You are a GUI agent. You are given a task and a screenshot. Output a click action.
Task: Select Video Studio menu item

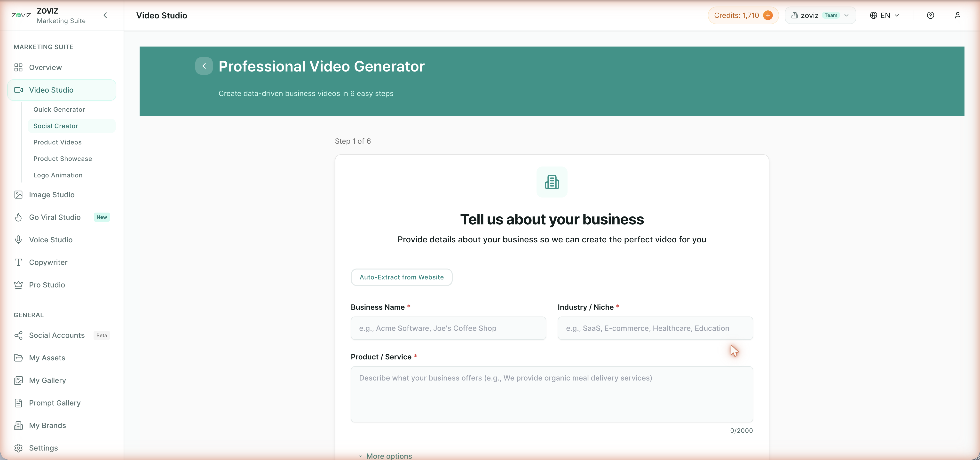(x=62, y=90)
